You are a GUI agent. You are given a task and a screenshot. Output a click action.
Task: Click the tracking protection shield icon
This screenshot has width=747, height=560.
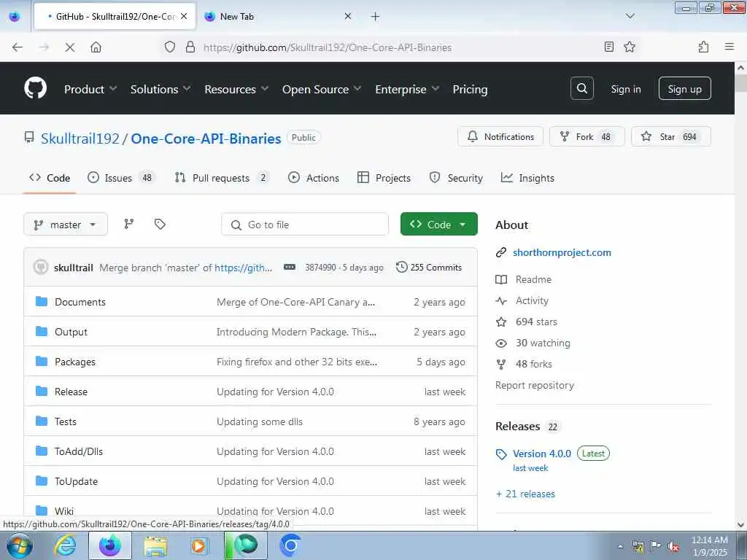[x=169, y=47]
